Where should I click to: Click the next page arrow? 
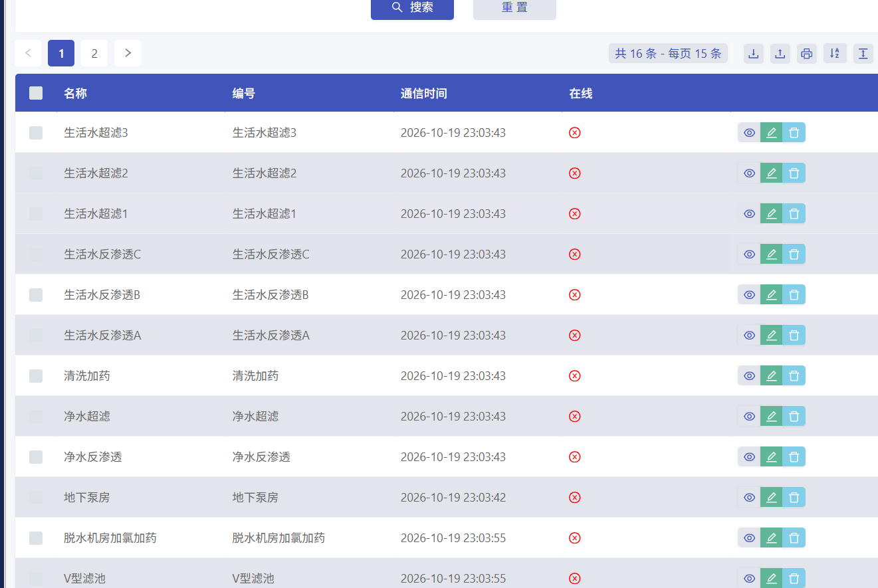pyautogui.click(x=128, y=53)
